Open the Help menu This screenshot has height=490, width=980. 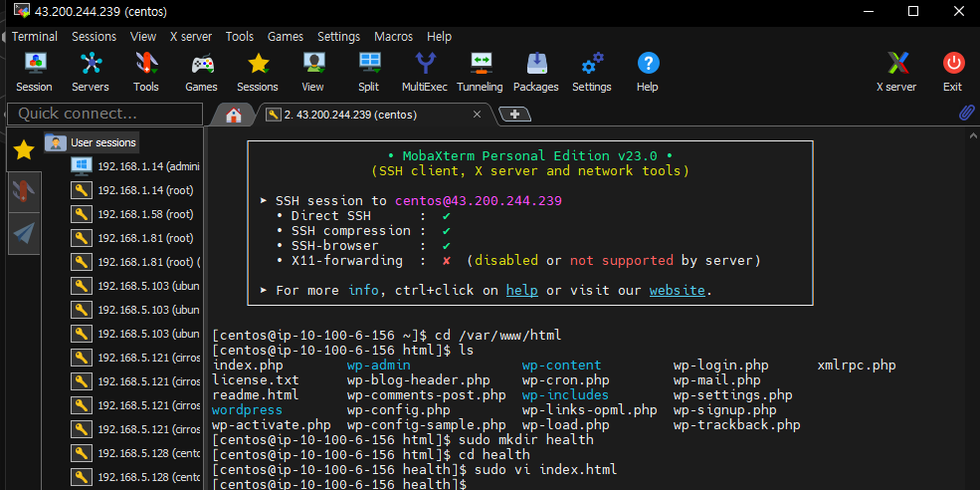(439, 36)
